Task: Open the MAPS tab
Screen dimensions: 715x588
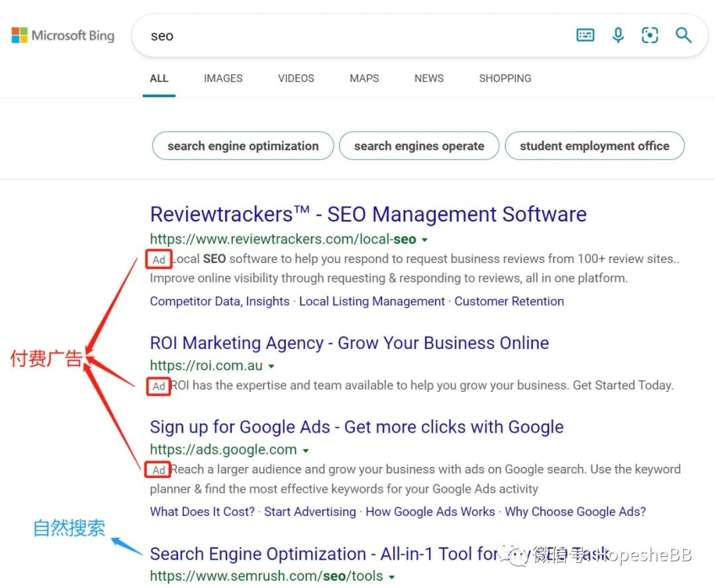Action: point(364,78)
